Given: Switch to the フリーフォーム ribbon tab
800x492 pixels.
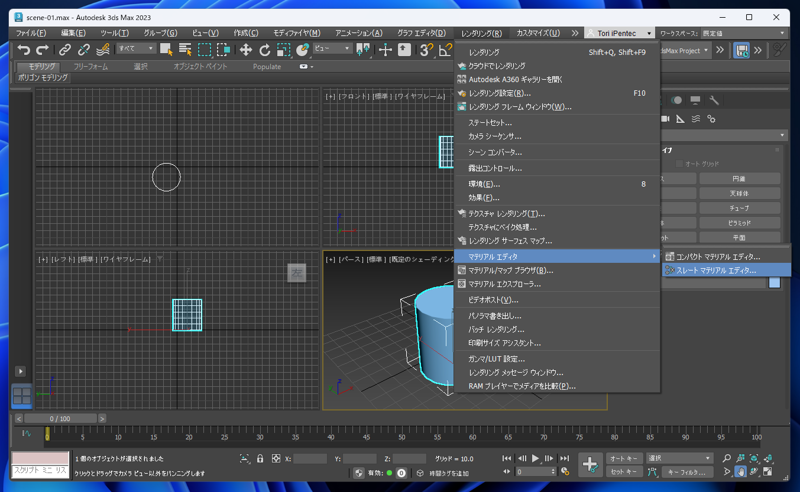Looking at the screenshot, I should tap(91, 67).
